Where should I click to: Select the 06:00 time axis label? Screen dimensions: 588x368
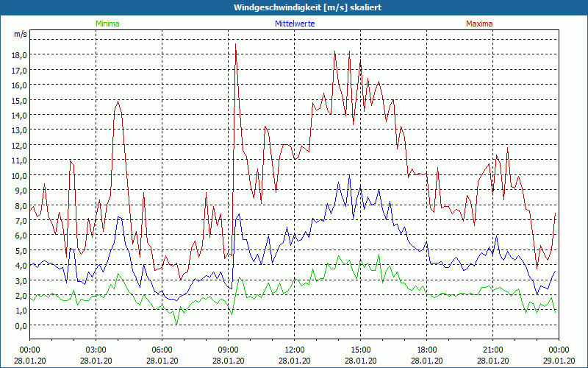coord(162,350)
